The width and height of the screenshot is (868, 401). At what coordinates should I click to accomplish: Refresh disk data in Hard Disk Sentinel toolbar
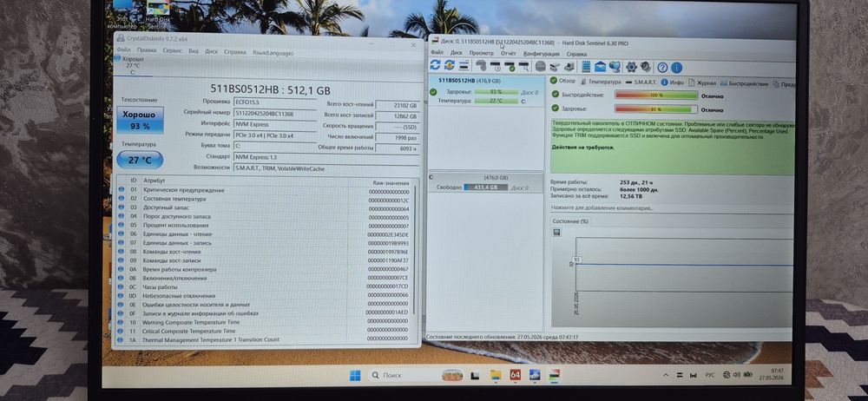[435, 65]
